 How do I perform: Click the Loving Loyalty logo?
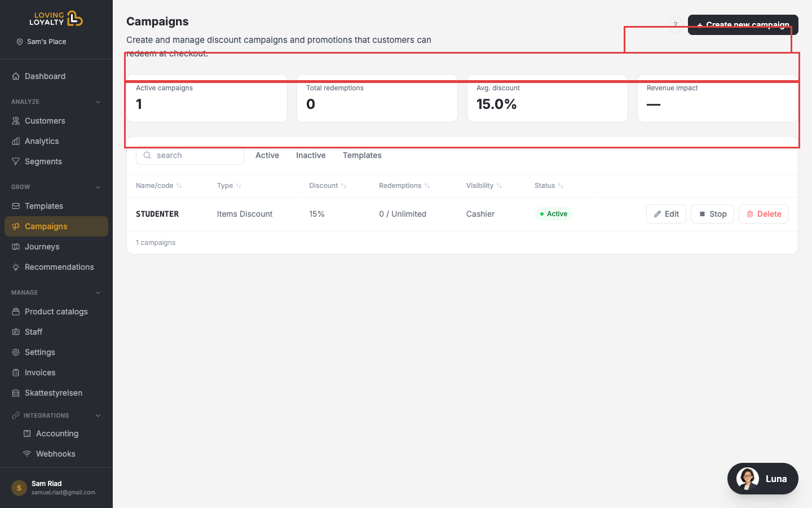click(56, 19)
